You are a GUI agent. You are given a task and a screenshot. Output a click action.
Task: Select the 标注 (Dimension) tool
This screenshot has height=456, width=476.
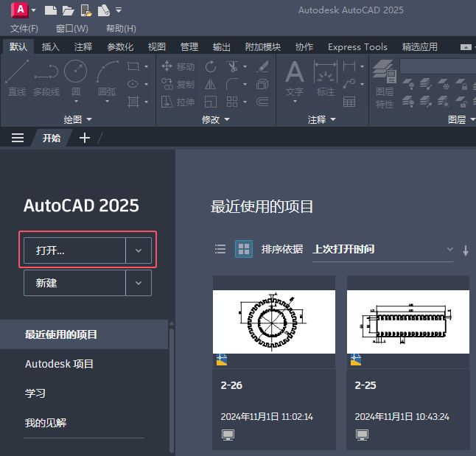point(326,78)
